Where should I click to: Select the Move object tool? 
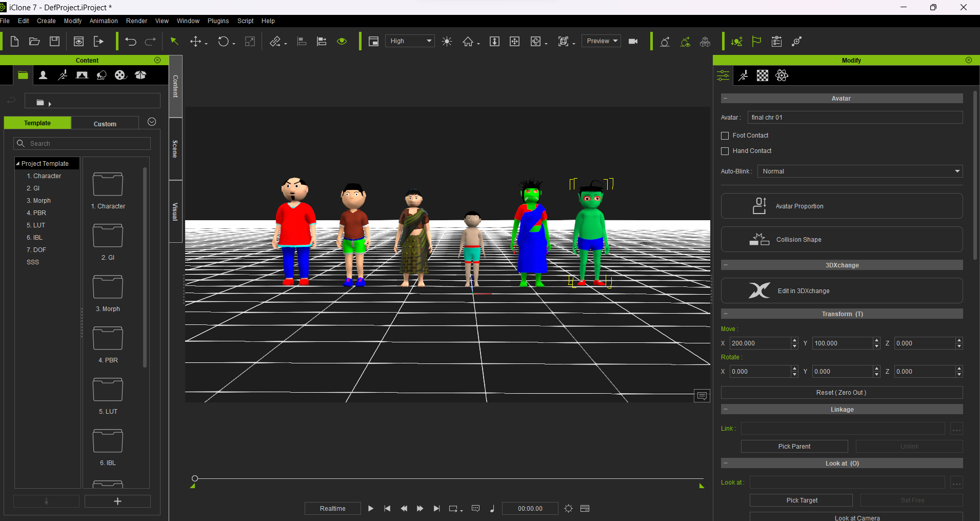tap(195, 42)
